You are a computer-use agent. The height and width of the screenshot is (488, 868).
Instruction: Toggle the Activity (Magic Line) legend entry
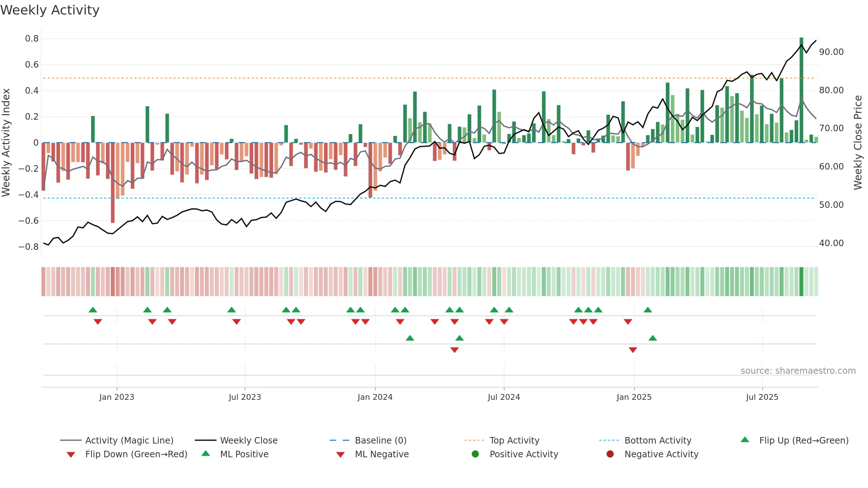(117, 440)
